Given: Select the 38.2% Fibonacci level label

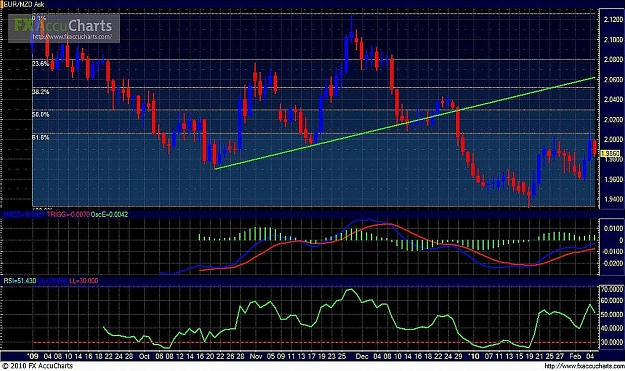Looking at the screenshot, I should pos(41,92).
